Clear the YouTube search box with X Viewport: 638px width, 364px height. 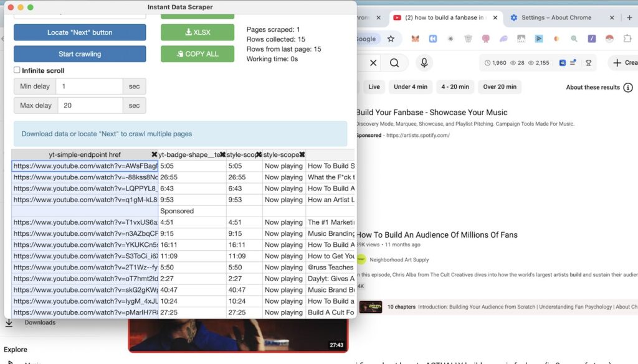point(373,63)
